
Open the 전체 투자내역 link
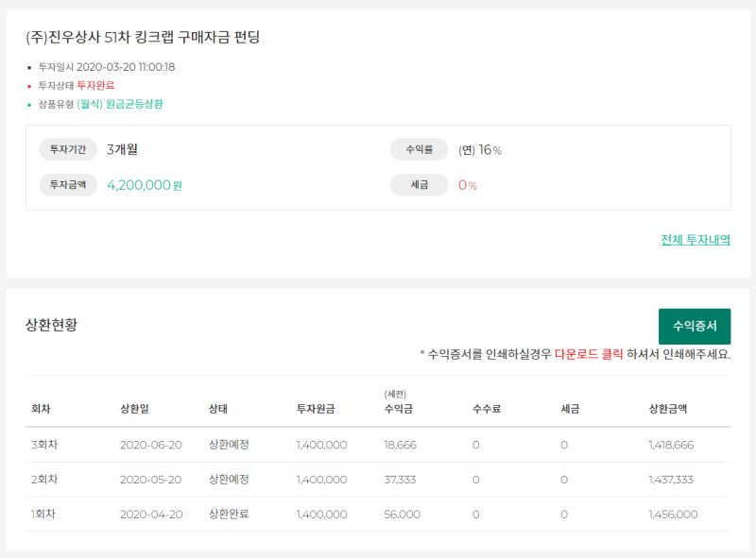click(696, 240)
